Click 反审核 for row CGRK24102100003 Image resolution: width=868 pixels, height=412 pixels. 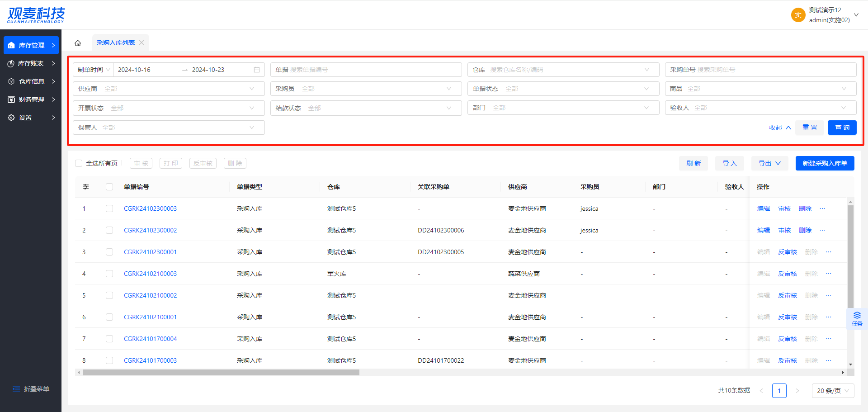tap(788, 274)
